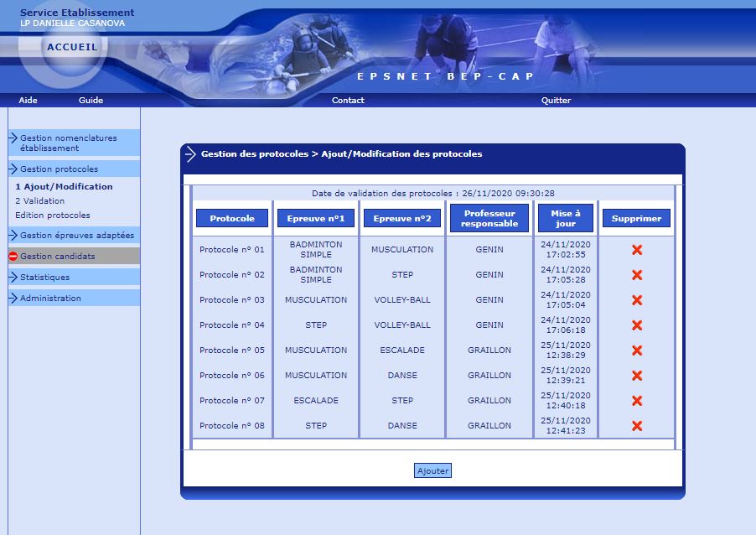756x535 pixels.
Task: Open Protocole n° 03 row label
Action: [x=232, y=299]
